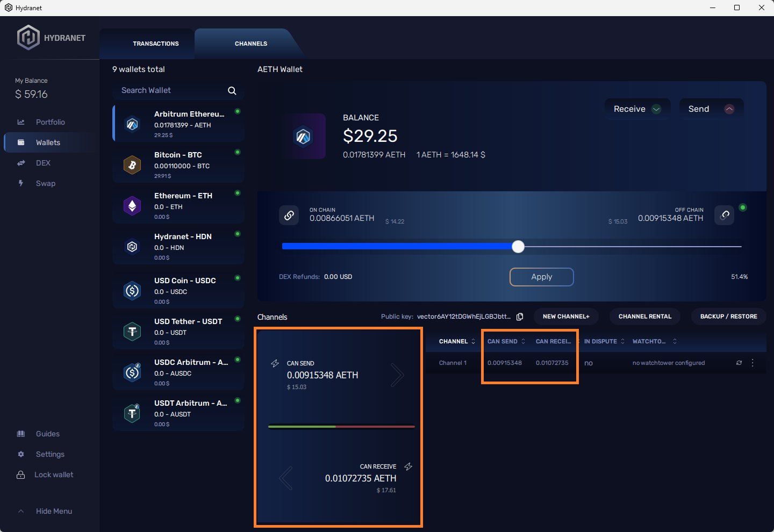Select the Arbitrum Ethereum AETH wallet icon
This screenshot has width=774, height=532.
coord(132,124)
